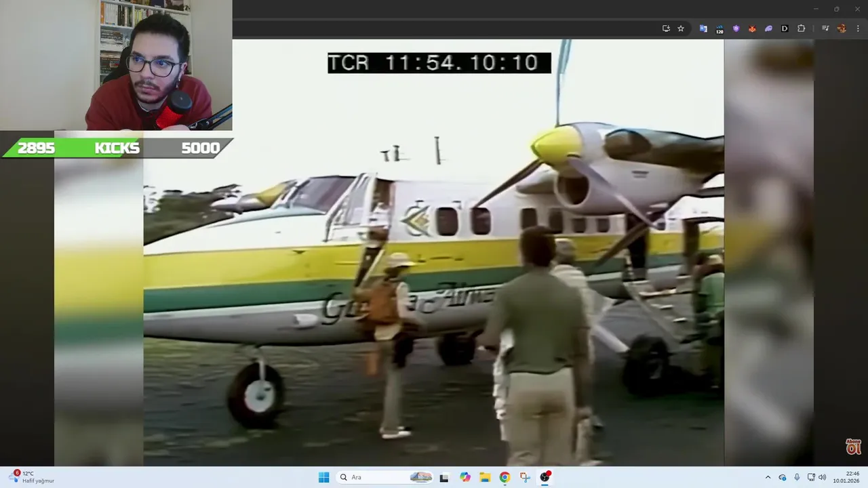Open the Chrome profile avatar
The width and height of the screenshot is (868, 488).
point(842,28)
